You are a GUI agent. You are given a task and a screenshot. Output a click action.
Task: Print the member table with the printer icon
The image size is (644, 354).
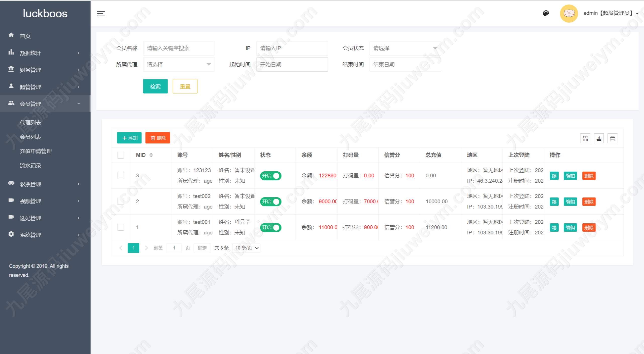point(612,138)
